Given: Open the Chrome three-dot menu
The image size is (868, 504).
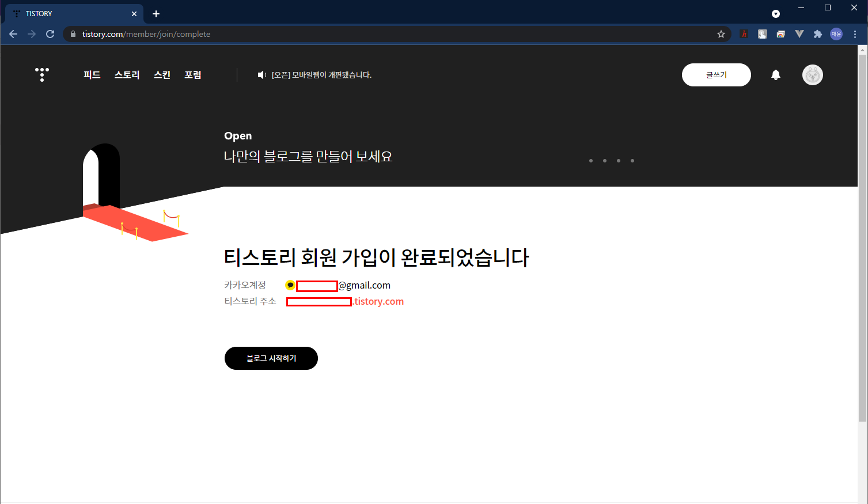Looking at the screenshot, I should click(855, 34).
